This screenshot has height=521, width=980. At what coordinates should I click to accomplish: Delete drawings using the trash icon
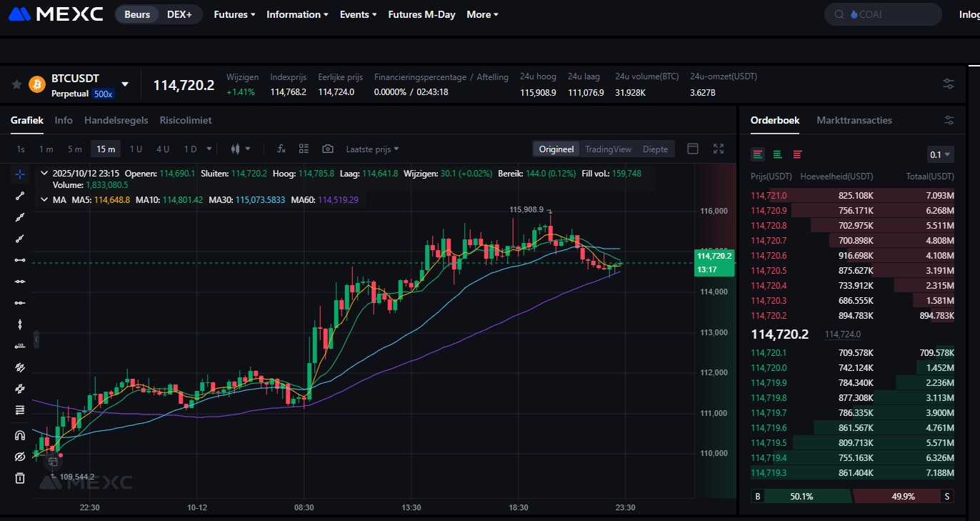(x=20, y=478)
